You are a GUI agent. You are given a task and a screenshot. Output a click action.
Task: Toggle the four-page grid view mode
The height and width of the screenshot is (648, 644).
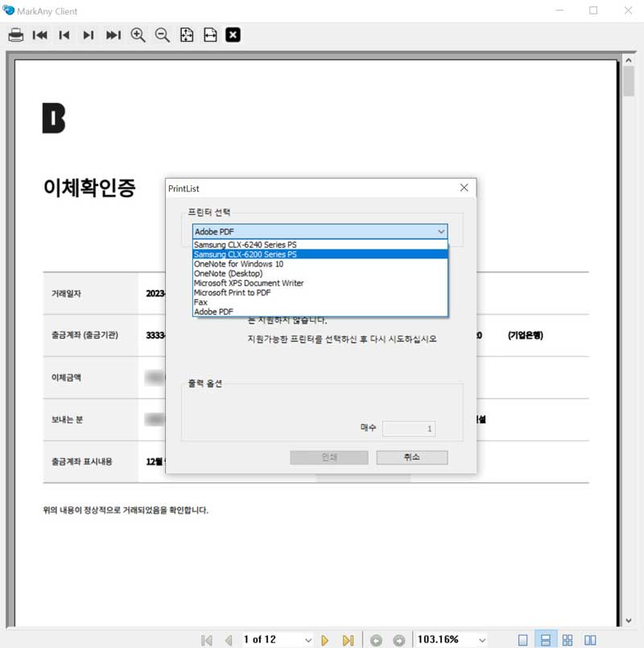(x=567, y=639)
